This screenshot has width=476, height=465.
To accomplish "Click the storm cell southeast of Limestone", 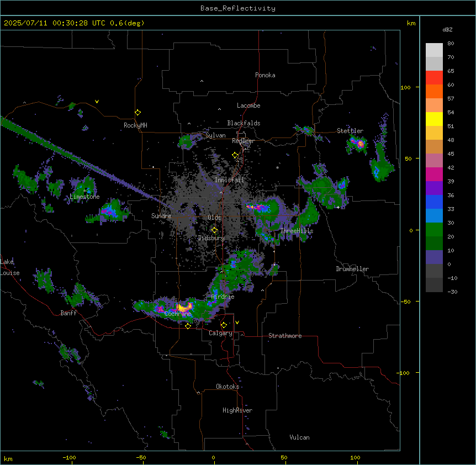I will pyautogui.click(x=109, y=212).
